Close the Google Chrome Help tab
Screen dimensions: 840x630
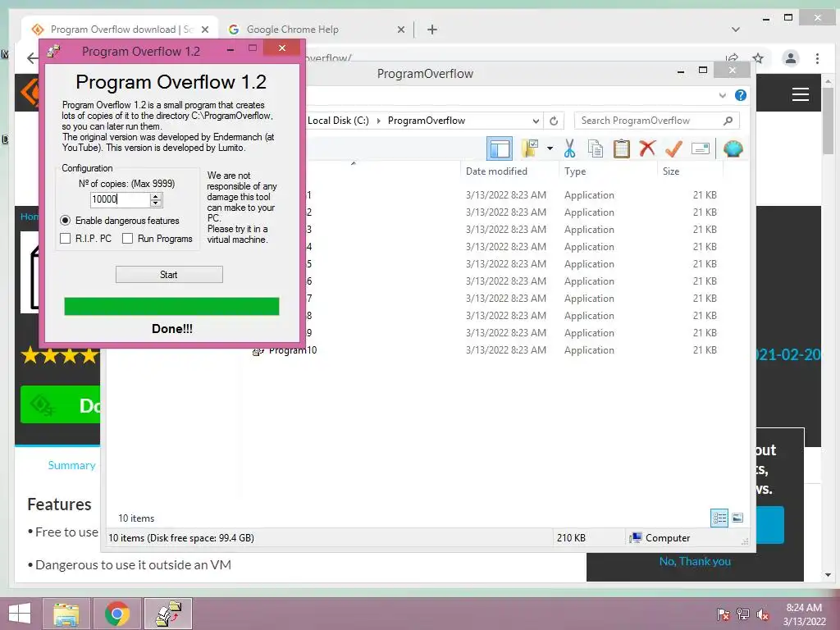400,30
